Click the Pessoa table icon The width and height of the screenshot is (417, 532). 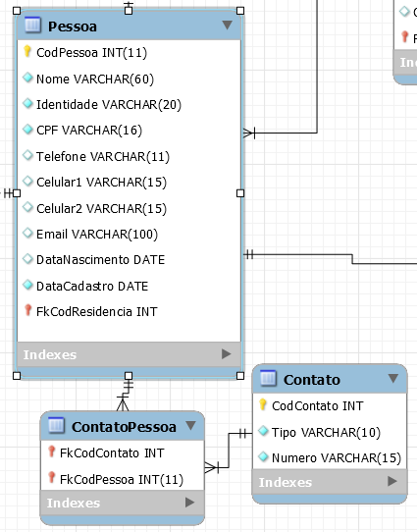(32, 26)
